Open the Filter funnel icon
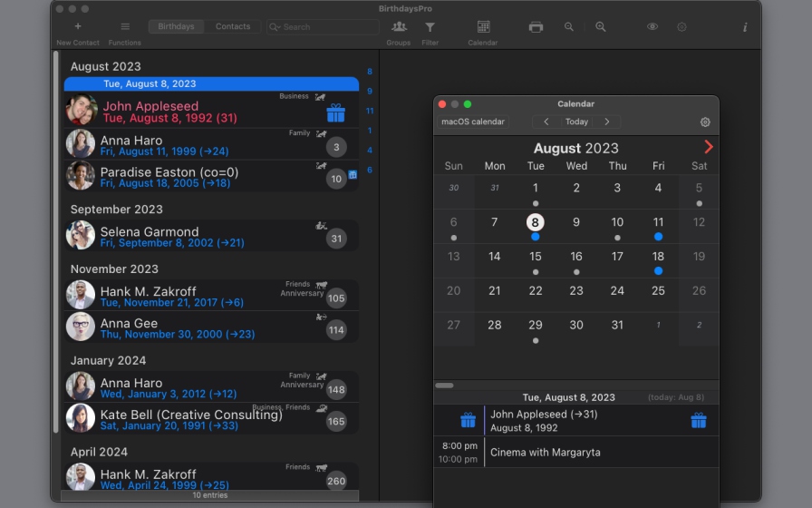Viewport: 812px width, 508px height. [x=430, y=27]
